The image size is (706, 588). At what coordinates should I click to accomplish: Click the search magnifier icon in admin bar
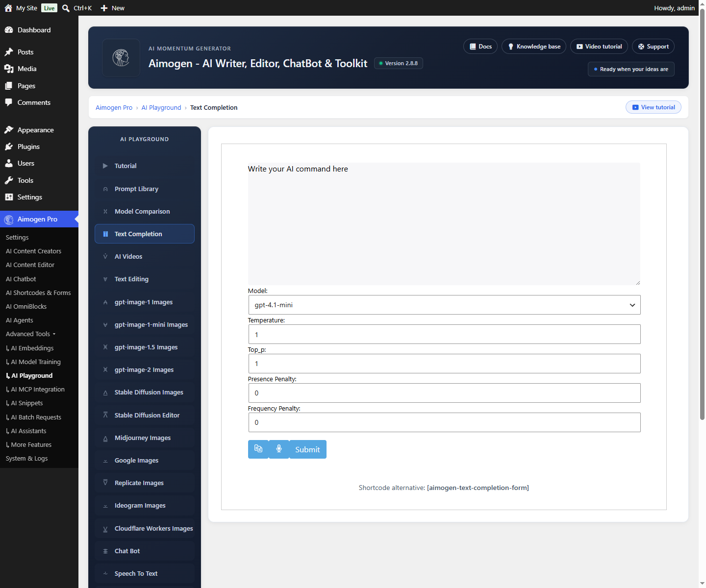tap(66, 8)
